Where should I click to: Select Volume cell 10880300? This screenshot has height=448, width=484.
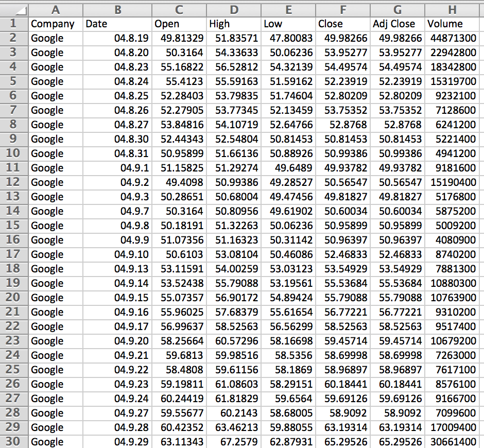click(x=452, y=283)
